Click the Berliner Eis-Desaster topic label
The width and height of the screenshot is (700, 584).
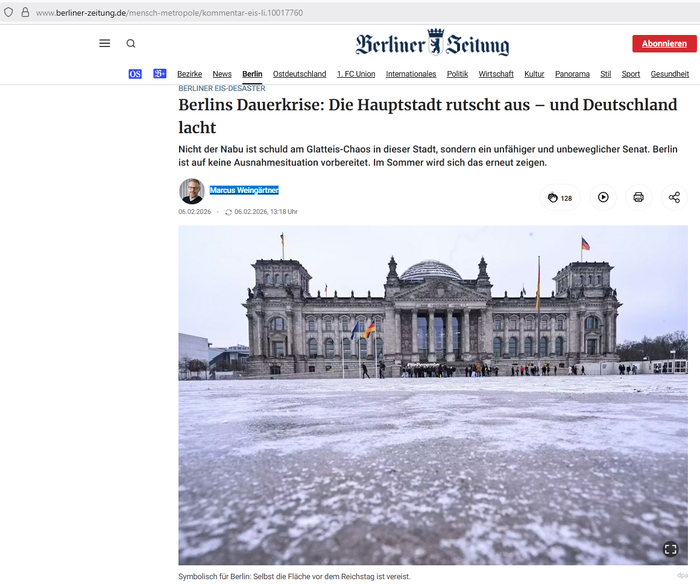221,88
